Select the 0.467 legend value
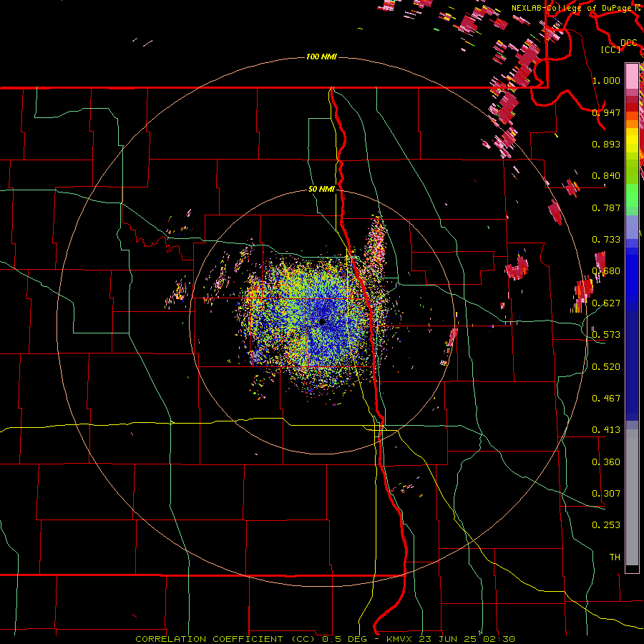Image resolution: width=644 pixels, height=644 pixels. click(x=606, y=399)
